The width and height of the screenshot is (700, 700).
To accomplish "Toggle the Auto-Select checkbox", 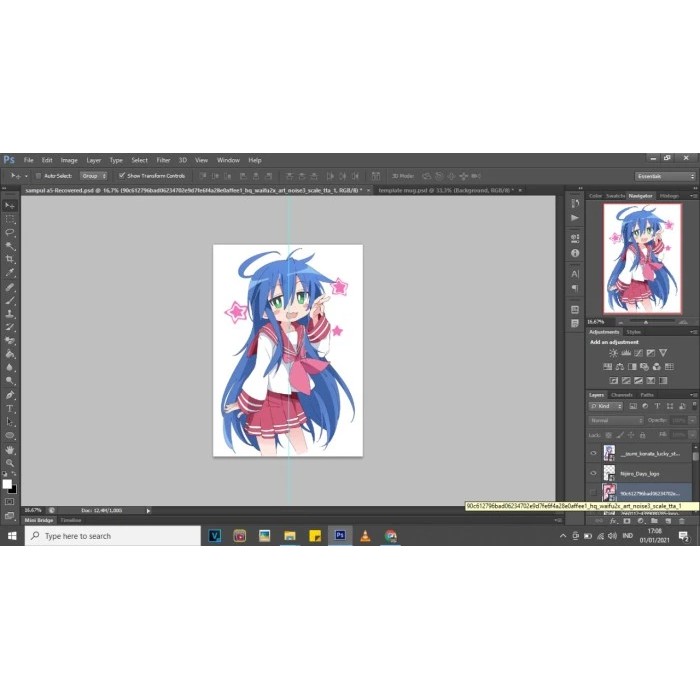I will [x=38, y=176].
